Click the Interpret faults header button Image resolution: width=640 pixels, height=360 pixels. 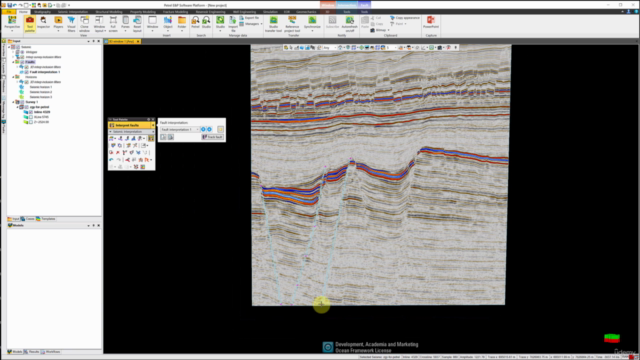coord(130,125)
